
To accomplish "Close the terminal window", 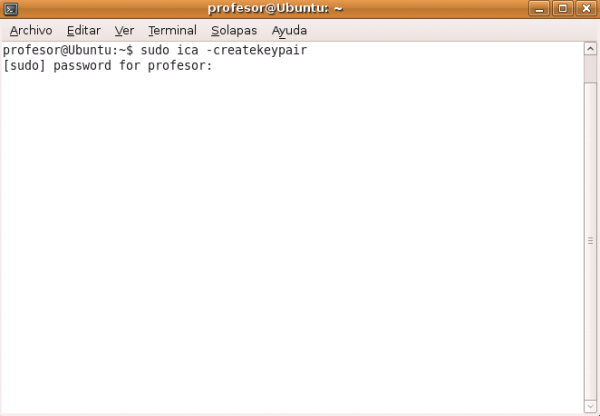I will [586, 8].
